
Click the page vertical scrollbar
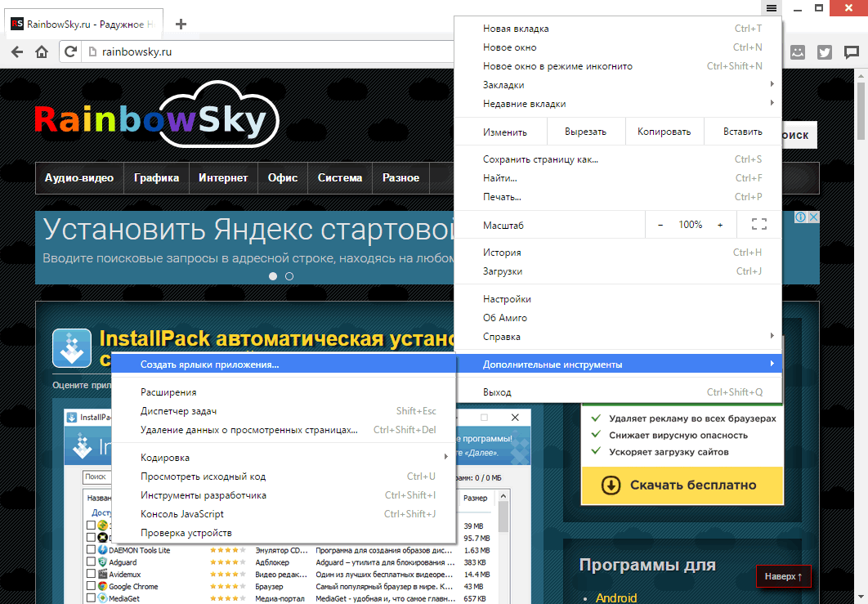tap(861, 110)
